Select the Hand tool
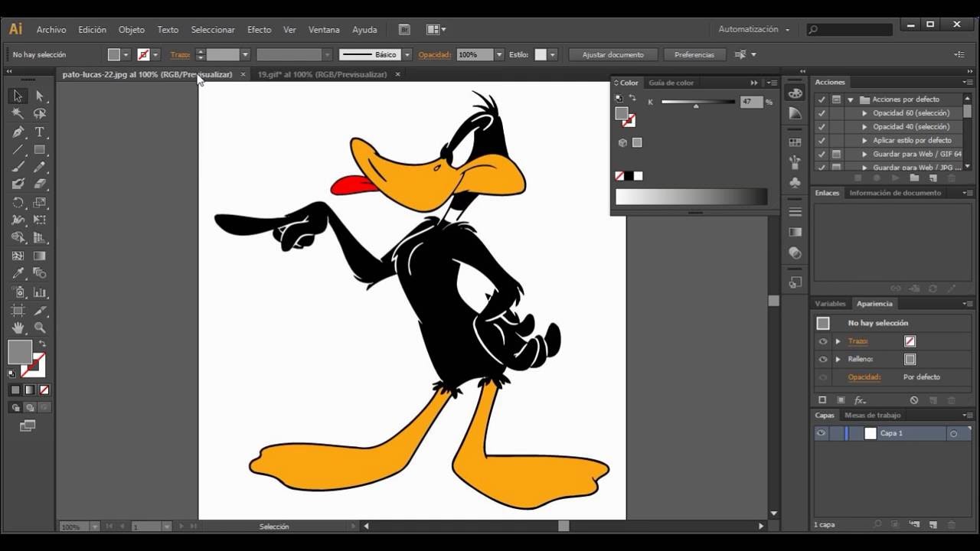This screenshot has width=980, height=551. coord(18,328)
